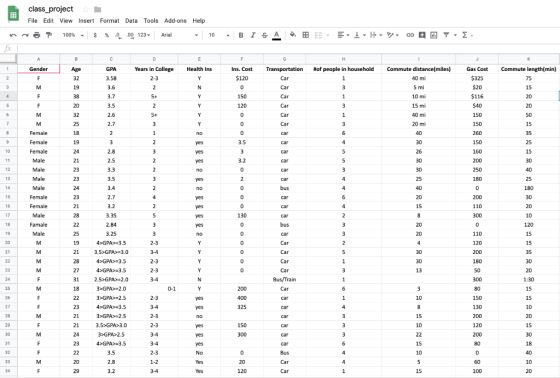The image size is (560, 378).
Task: Toggle italic formatting
Action: (x=253, y=35)
